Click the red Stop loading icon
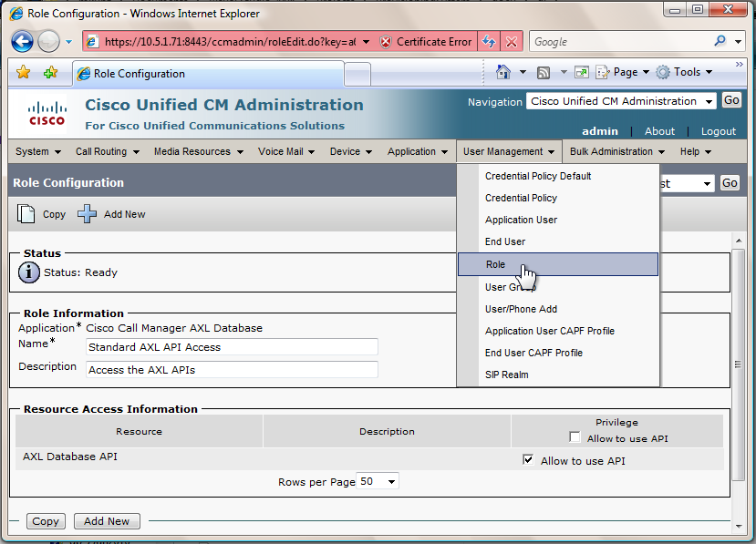 (x=512, y=42)
